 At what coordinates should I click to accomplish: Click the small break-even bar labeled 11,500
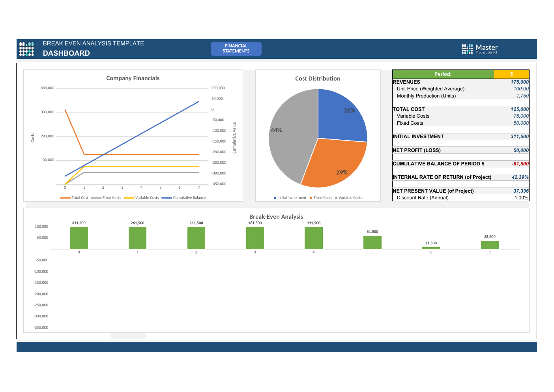point(431,248)
